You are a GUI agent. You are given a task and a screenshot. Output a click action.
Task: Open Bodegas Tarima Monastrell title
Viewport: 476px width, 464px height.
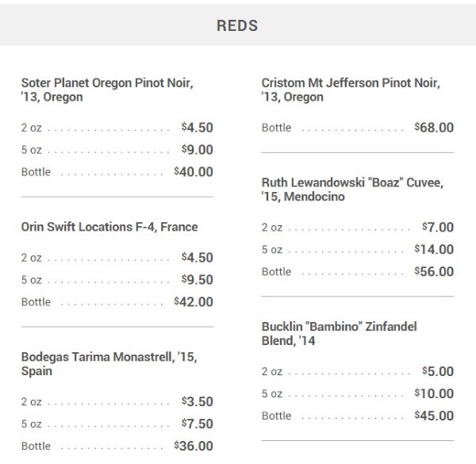coord(109,364)
